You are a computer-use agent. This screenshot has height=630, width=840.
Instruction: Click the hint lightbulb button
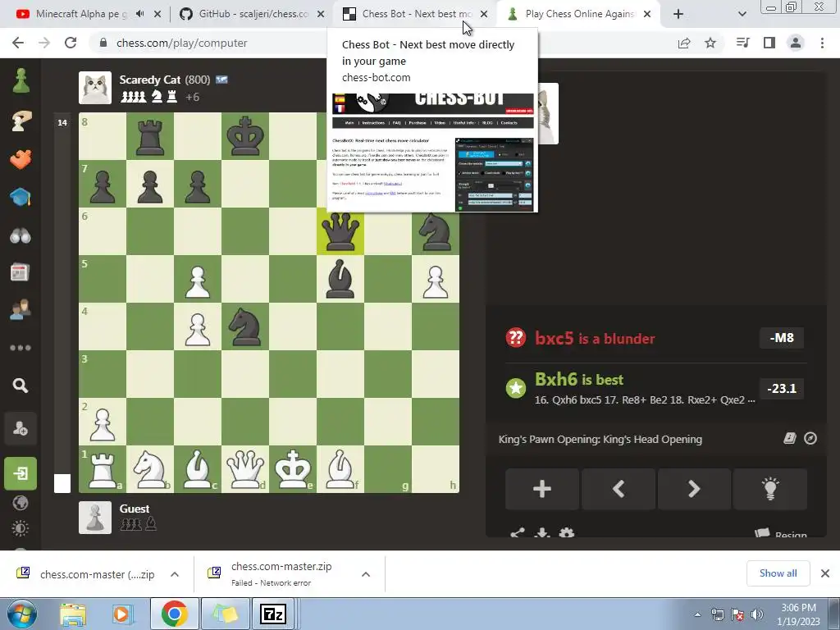(769, 489)
